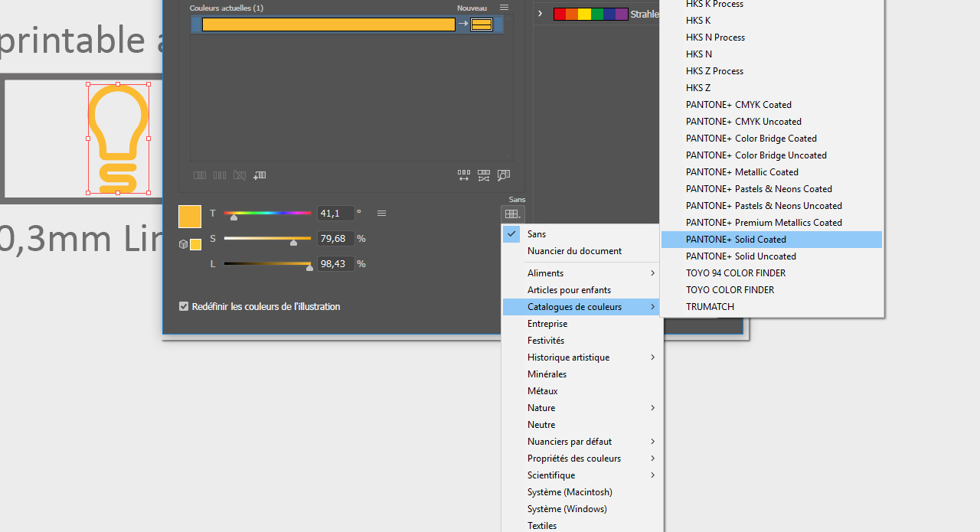Choose TOYO 94 COLOR FINDER
This screenshot has height=532, width=980.
point(772,273)
